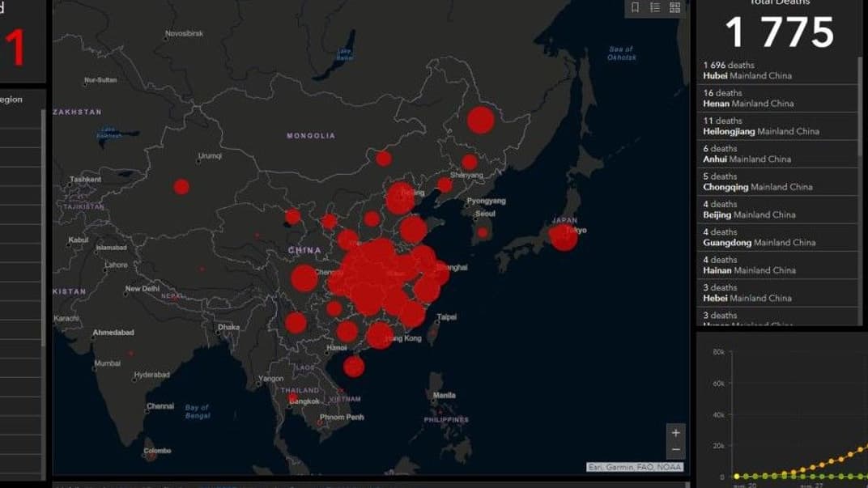Image resolution: width=868 pixels, height=488 pixels.
Task: Click the red case circle over Tokyo
Action: tap(563, 237)
